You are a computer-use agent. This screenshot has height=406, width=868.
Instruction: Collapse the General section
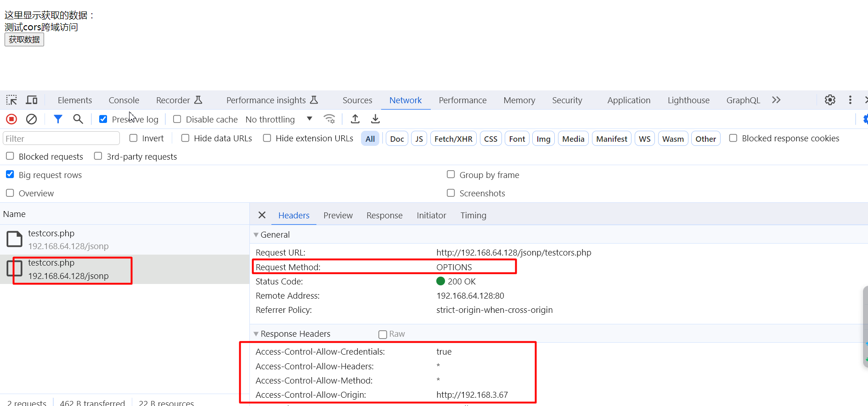tap(256, 235)
